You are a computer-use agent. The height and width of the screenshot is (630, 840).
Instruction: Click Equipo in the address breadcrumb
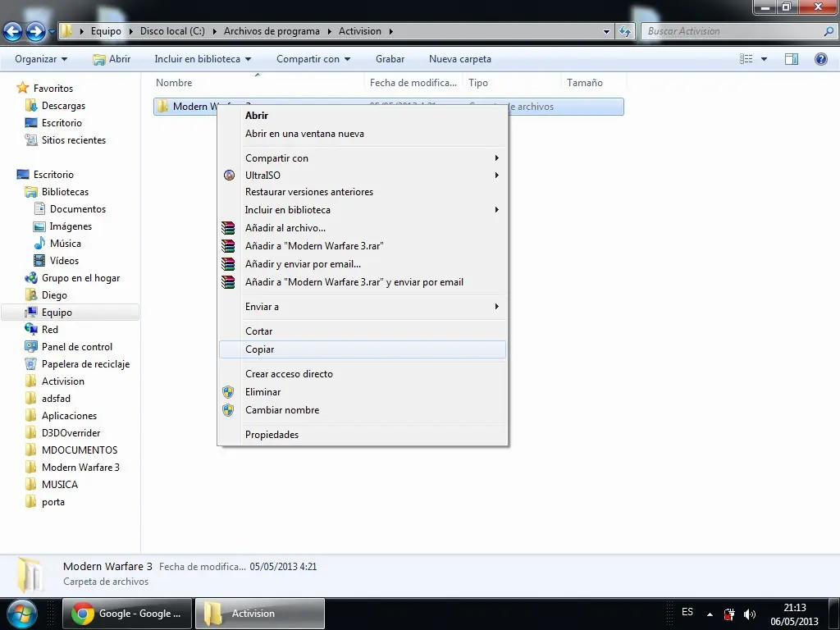(x=106, y=32)
